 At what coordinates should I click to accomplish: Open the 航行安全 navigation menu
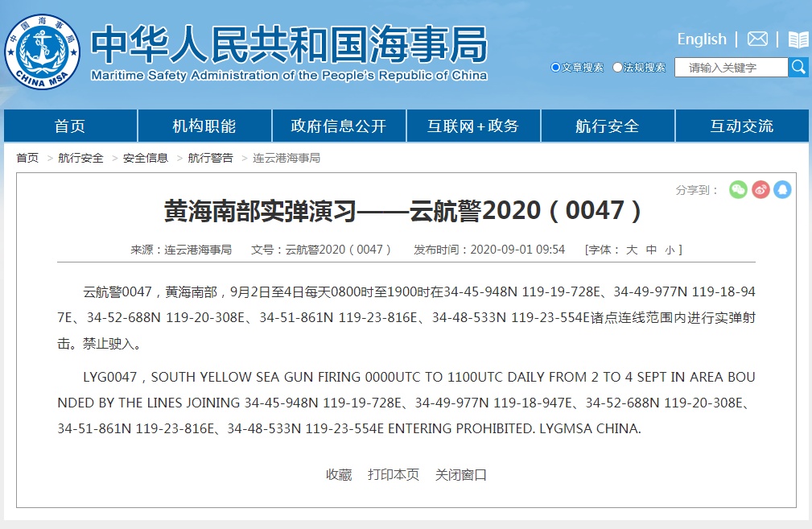(607, 126)
